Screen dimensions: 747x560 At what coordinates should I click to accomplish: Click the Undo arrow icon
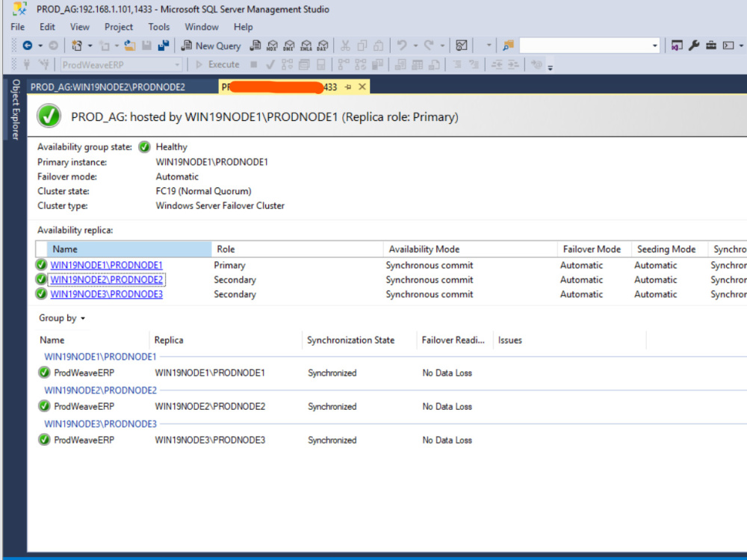pos(402,46)
